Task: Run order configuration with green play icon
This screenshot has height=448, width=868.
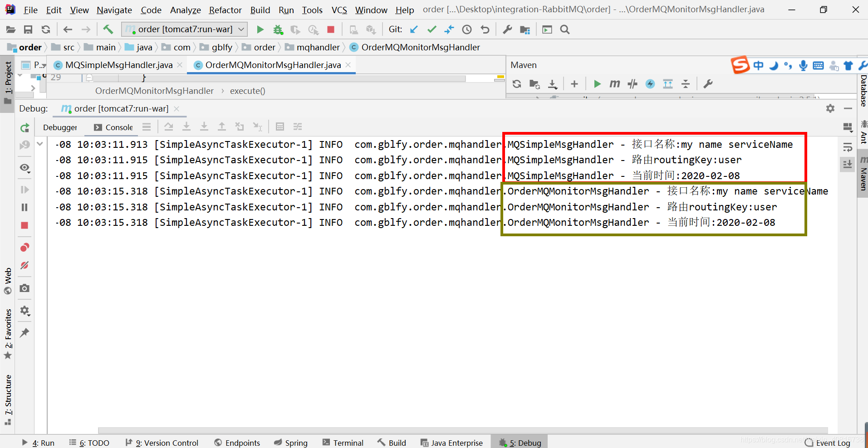Action: [260, 29]
